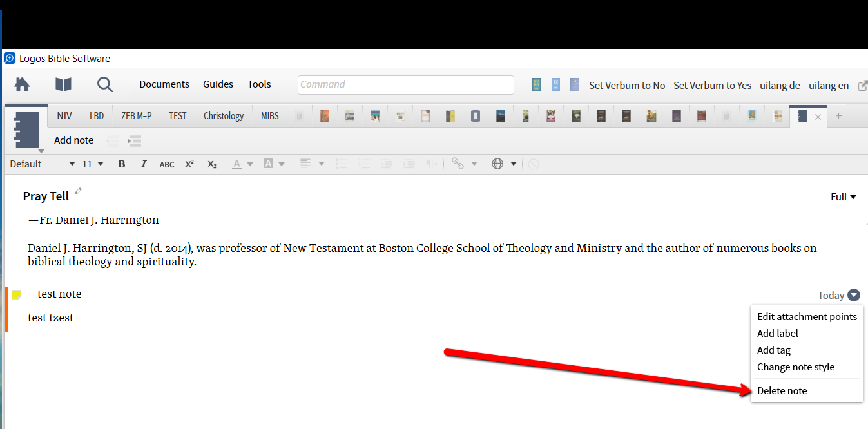Image resolution: width=868 pixels, height=429 pixels.
Task: Open the Documents menu
Action: (x=164, y=84)
